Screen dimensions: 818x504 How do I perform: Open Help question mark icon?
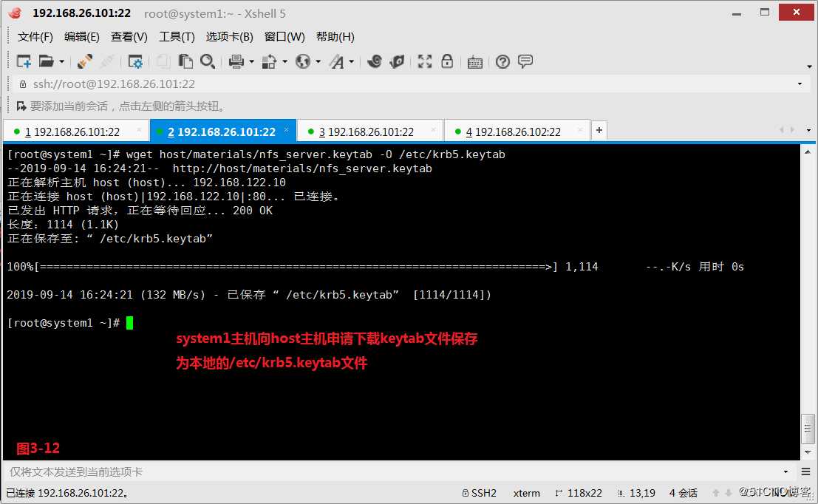(x=503, y=61)
